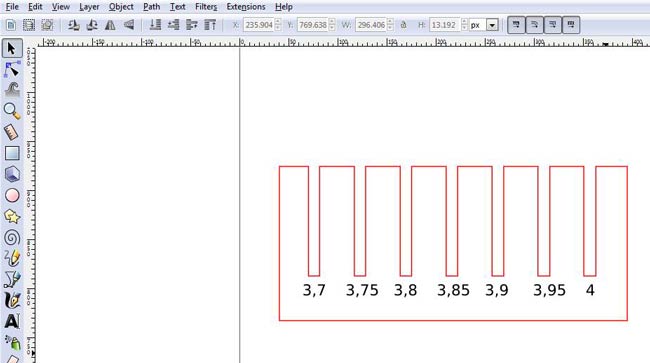Viewport: 650px width, 363px height.
Task: Toggle move gradients with objects
Action: tap(553, 25)
